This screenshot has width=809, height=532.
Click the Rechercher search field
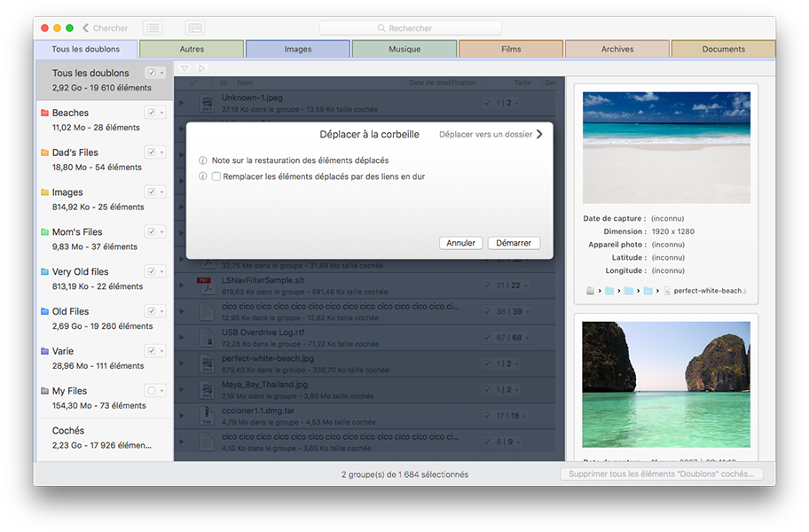click(411, 27)
